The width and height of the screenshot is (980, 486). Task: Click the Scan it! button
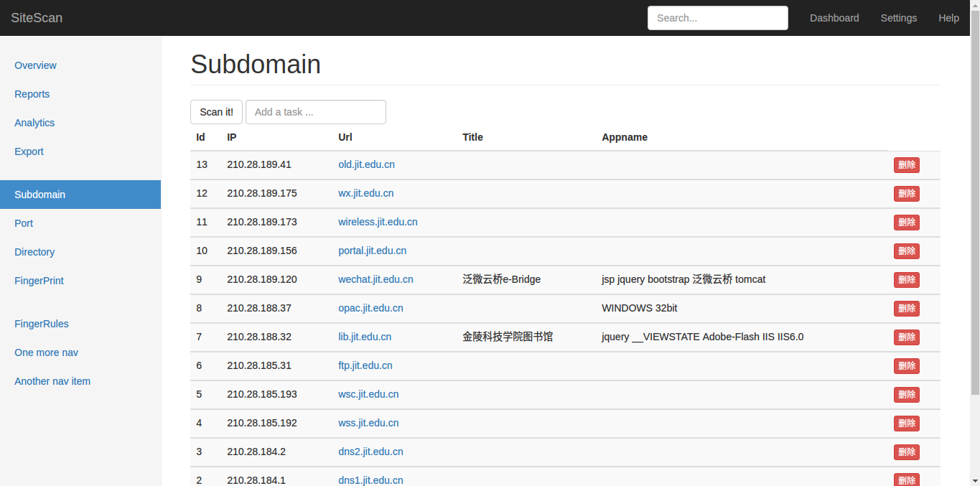click(216, 112)
